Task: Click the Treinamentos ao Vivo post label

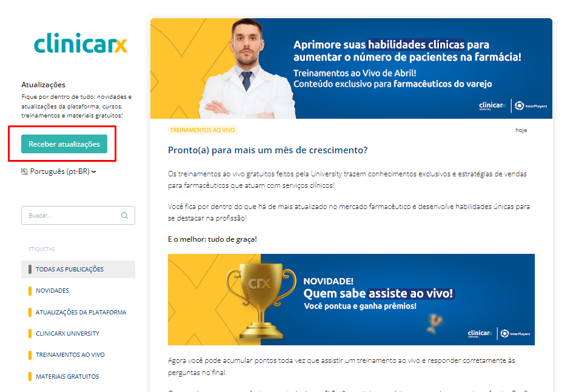Action: 203,130
